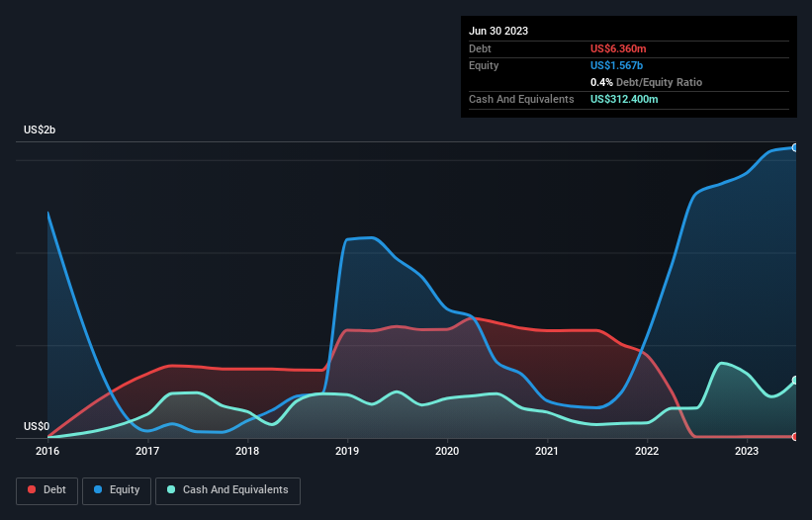Click the red Debt legend dot

click(x=32, y=489)
